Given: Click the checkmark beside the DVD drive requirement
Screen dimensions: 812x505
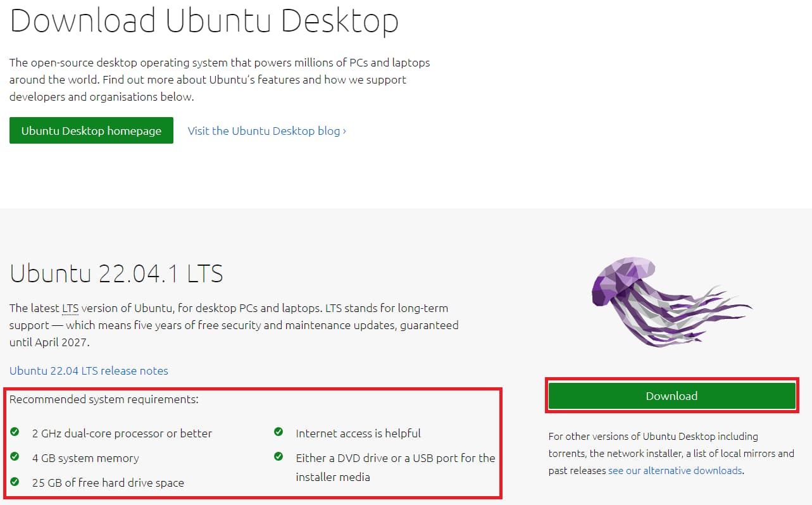Looking at the screenshot, I should pyautogui.click(x=278, y=456).
